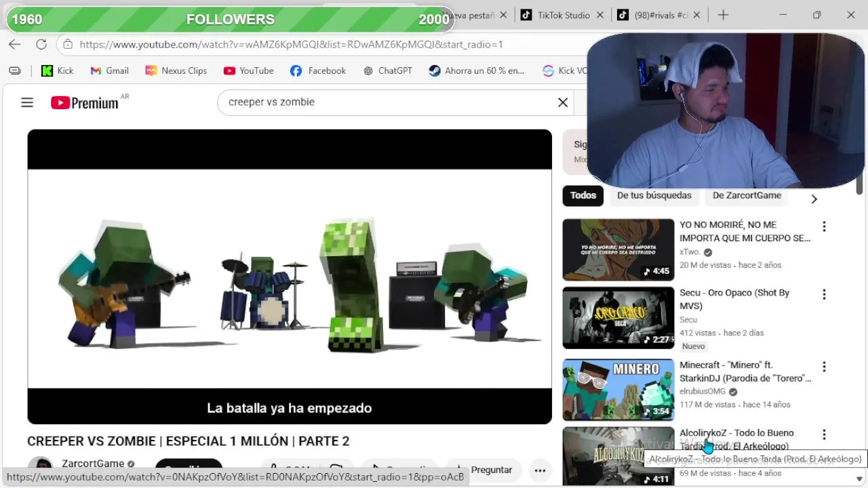868x488 pixels.
Task: Open options for 'Secu - Oro Opaco' video
Action: point(824,294)
